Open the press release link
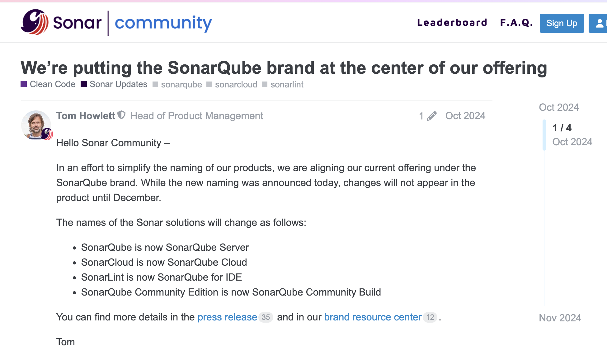The image size is (607, 364). tap(227, 317)
